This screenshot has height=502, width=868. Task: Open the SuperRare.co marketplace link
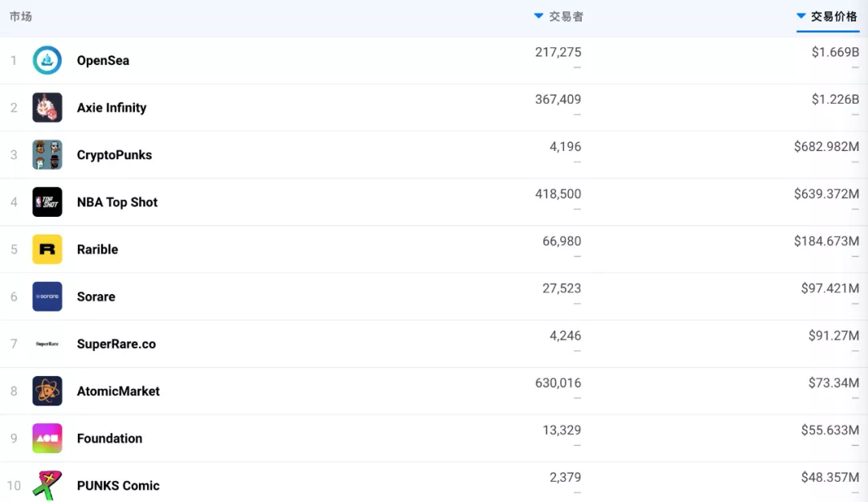click(117, 344)
